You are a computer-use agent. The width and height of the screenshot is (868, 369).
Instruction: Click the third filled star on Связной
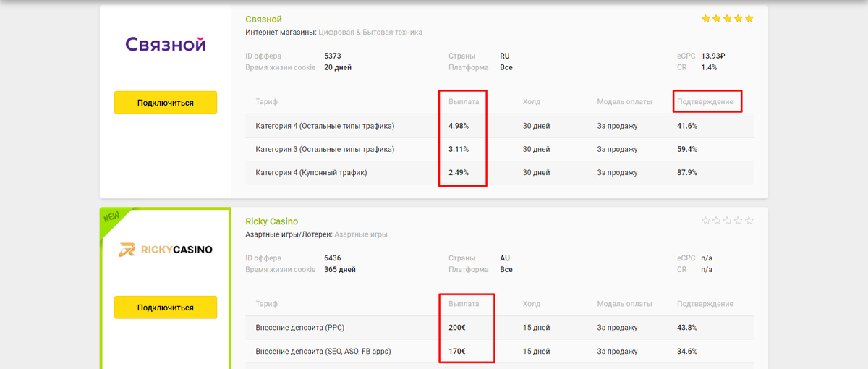click(x=728, y=18)
